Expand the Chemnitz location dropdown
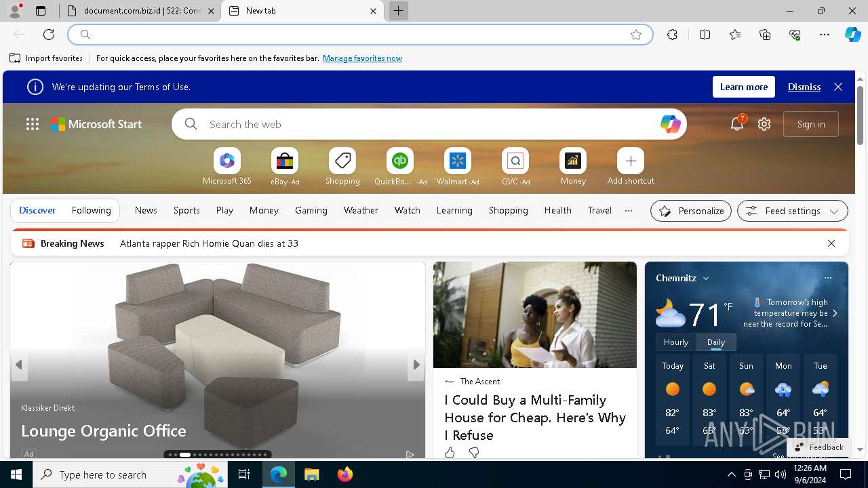The image size is (868, 488). (706, 278)
